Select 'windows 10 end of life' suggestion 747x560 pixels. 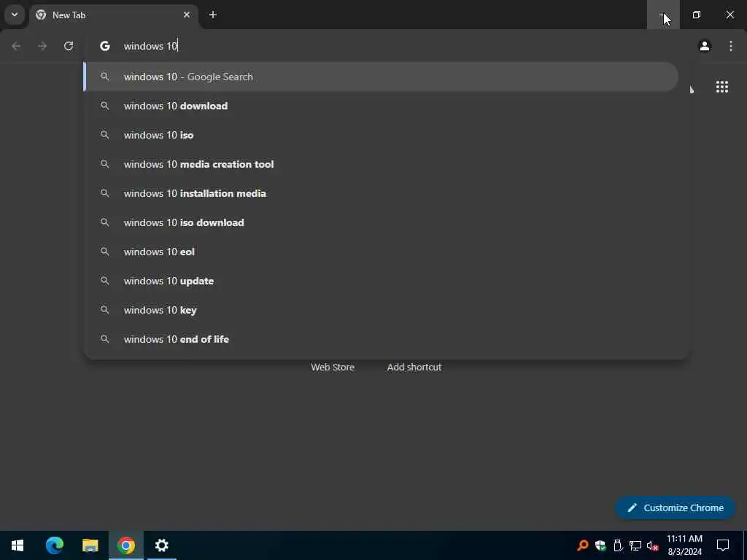(381, 339)
